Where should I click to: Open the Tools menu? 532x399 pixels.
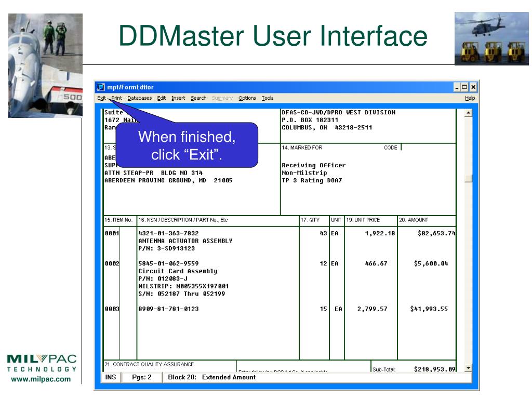268,98
